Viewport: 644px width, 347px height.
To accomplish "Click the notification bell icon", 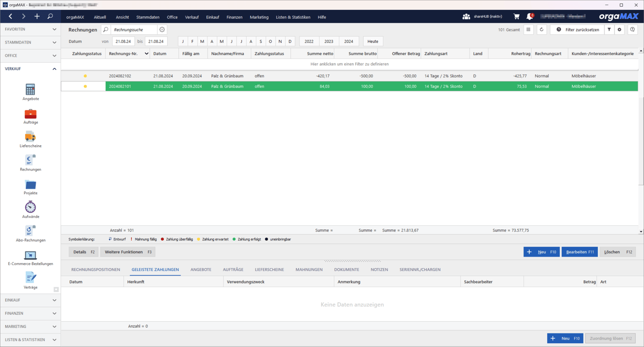I will coord(529,17).
